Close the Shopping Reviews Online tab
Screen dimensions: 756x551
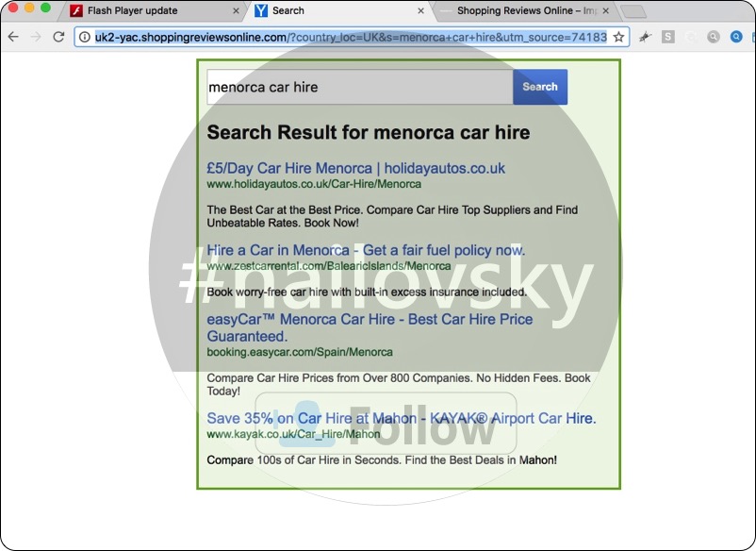(x=604, y=11)
